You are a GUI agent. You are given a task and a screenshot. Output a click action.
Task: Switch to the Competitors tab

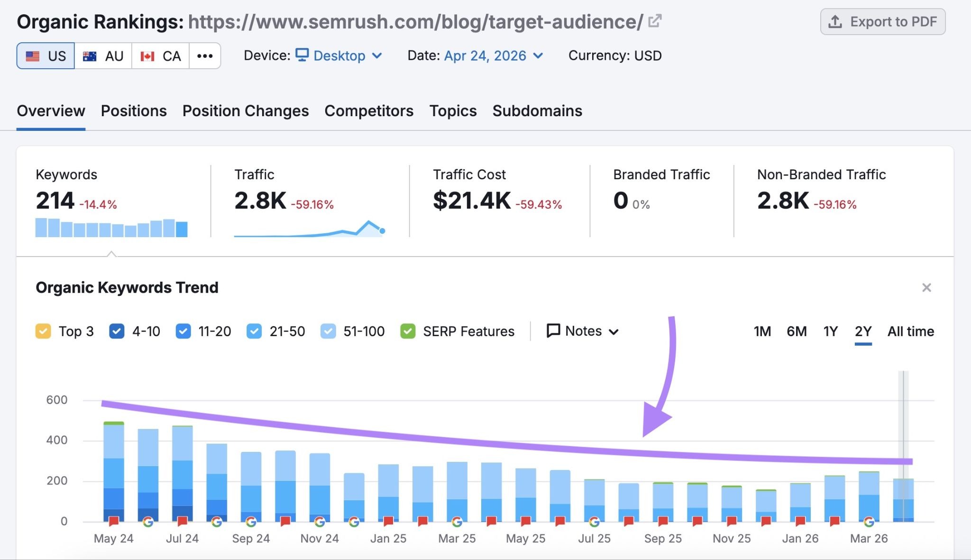pyautogui.click(x=369, y=111)
